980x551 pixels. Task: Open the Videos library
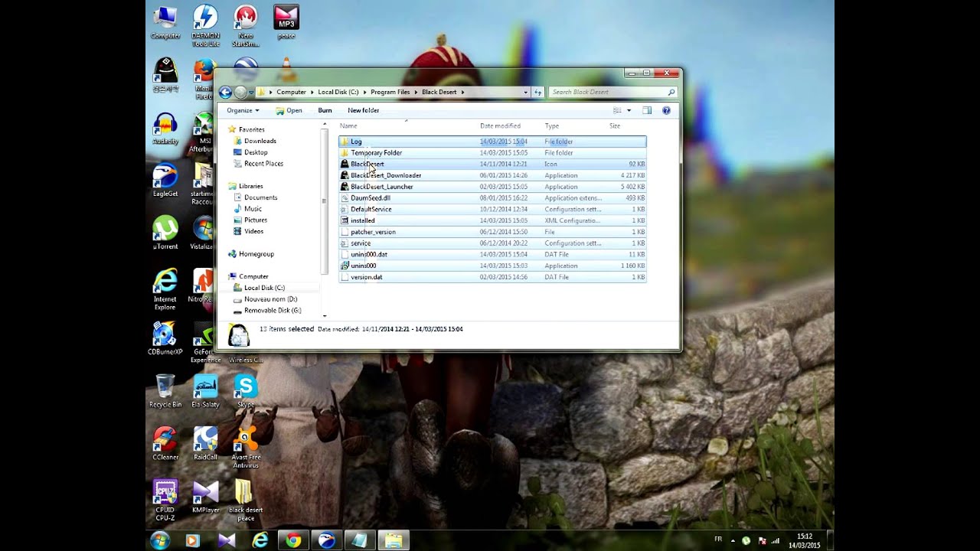pos(253,231)
